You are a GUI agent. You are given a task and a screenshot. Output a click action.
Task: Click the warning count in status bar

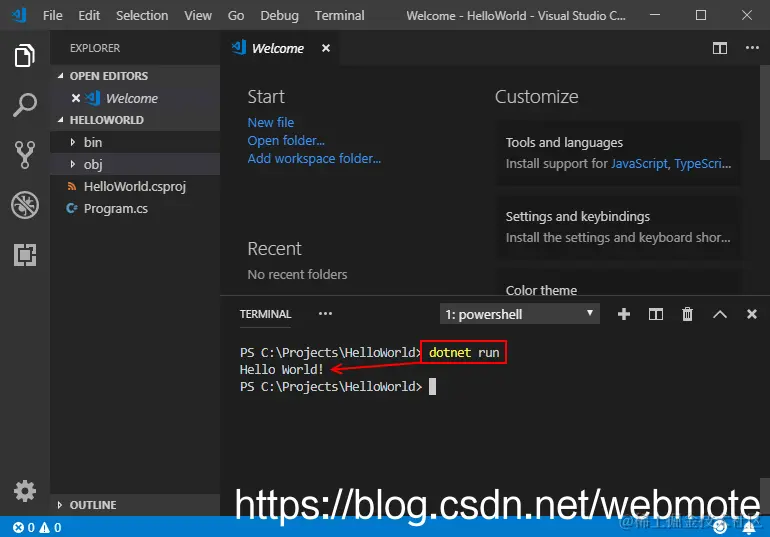50,528
